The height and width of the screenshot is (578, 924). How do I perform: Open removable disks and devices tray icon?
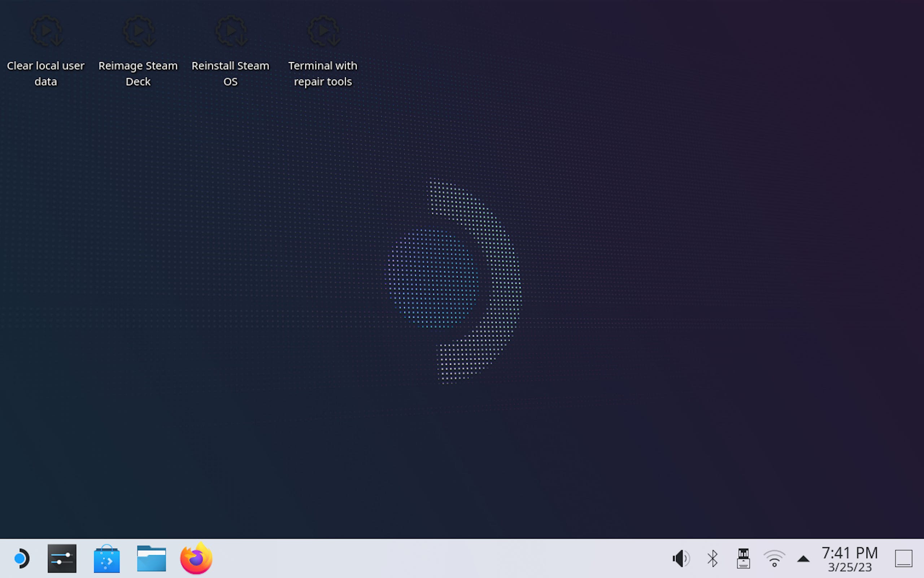point(743,559)
